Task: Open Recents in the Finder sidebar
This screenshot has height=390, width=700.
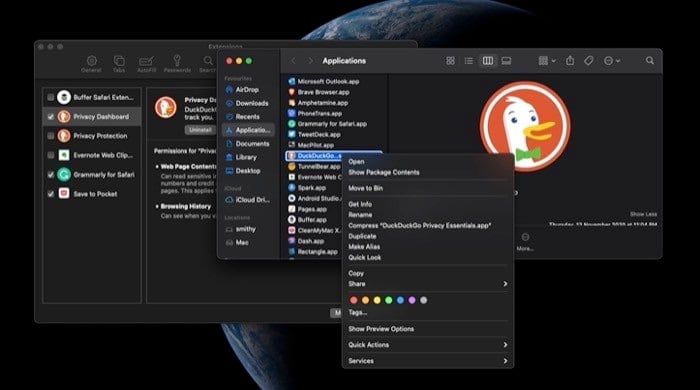Action: coord(247,116)
